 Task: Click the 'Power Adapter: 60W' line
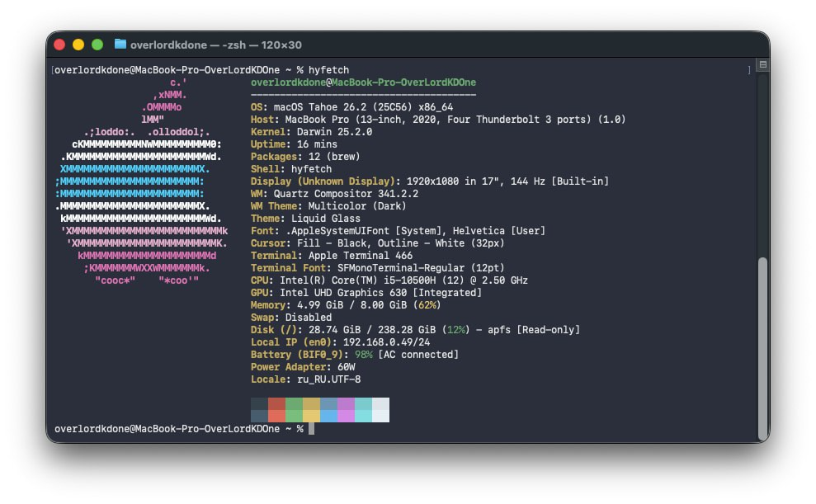coord(303,367)
